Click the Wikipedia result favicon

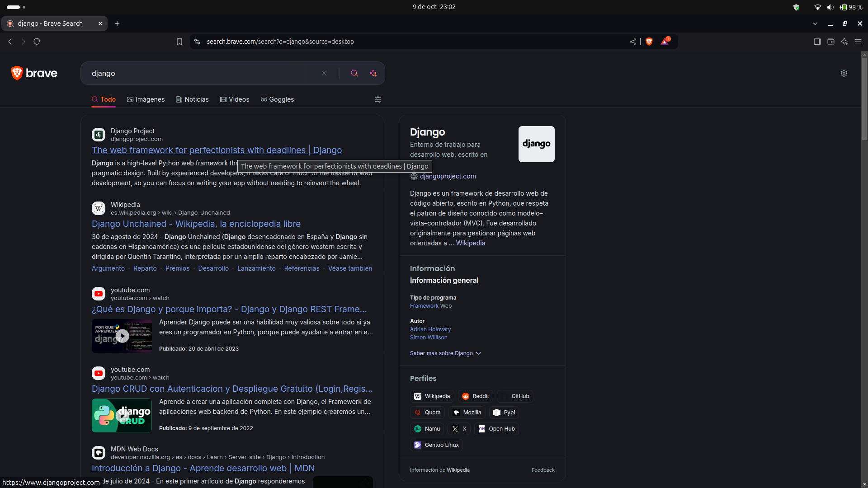(x=99, y=208)
